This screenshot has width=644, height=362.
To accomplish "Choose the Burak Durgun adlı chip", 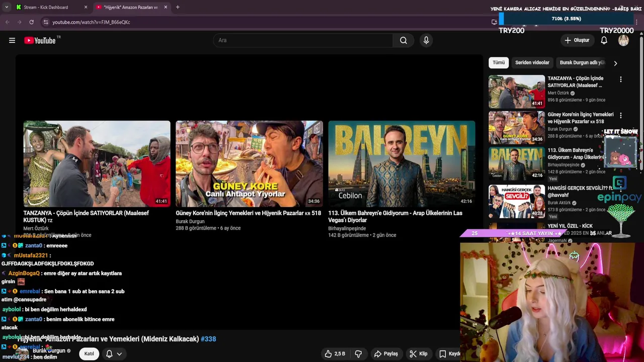I will coord(582,63).
